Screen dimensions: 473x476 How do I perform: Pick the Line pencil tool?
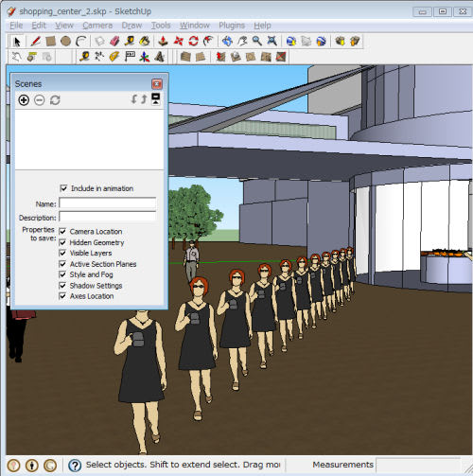[x=35, y=42]
